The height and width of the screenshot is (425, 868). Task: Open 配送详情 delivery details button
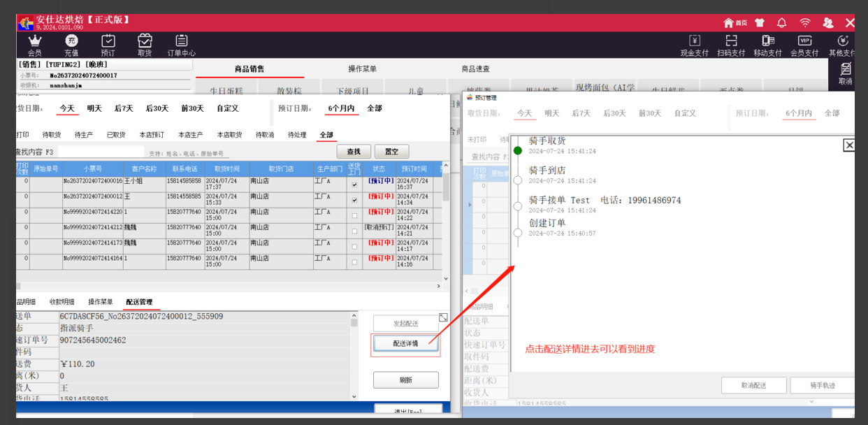(405, 343)
